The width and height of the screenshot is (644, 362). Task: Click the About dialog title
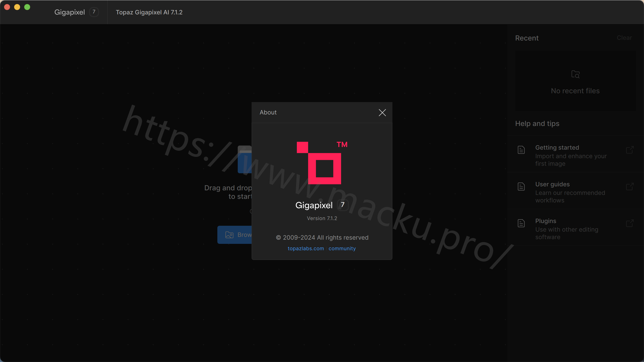(x=268, y=112)
